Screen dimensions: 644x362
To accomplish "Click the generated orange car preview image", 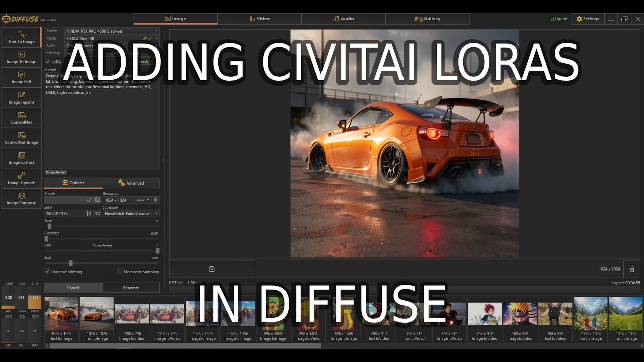I will click(405, 143).
